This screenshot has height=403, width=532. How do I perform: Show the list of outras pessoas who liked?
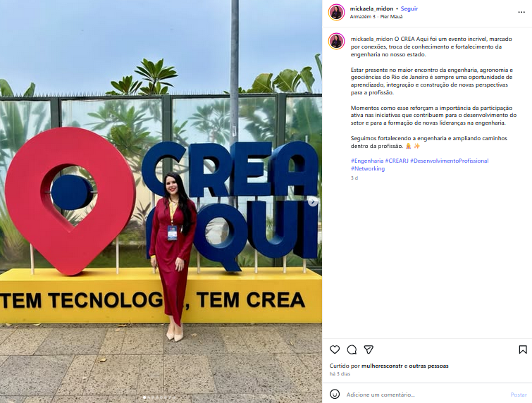coord(428,366)
